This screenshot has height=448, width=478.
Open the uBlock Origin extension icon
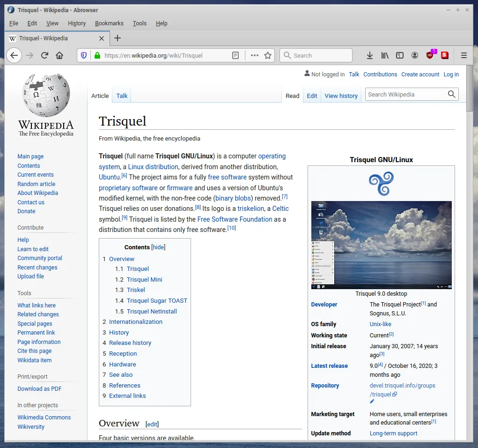[429, 55]
